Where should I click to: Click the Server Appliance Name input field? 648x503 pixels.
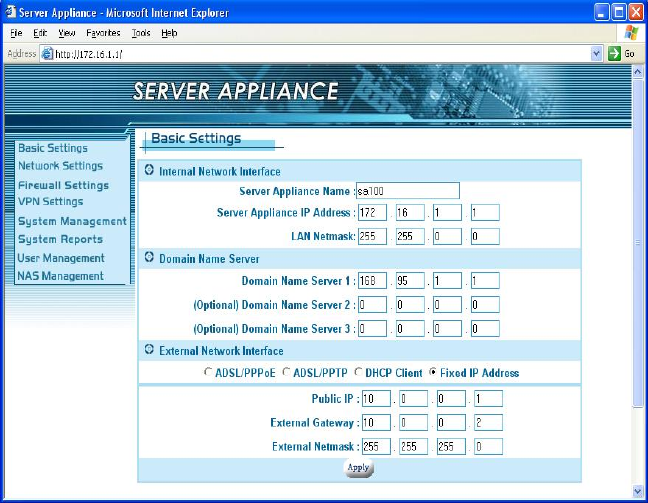click(407, 190)
